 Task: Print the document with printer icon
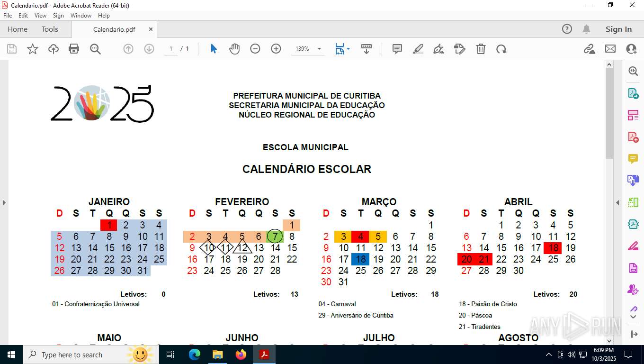point(74,49)
